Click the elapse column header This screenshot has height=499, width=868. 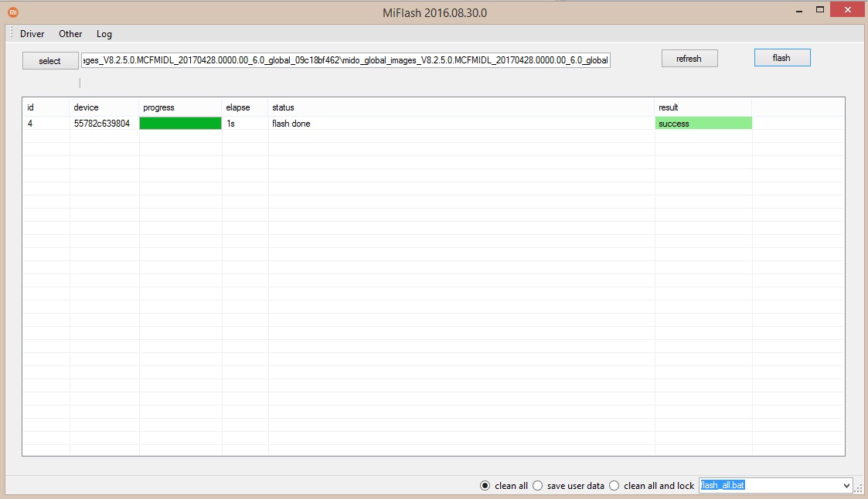coord(245,107)
